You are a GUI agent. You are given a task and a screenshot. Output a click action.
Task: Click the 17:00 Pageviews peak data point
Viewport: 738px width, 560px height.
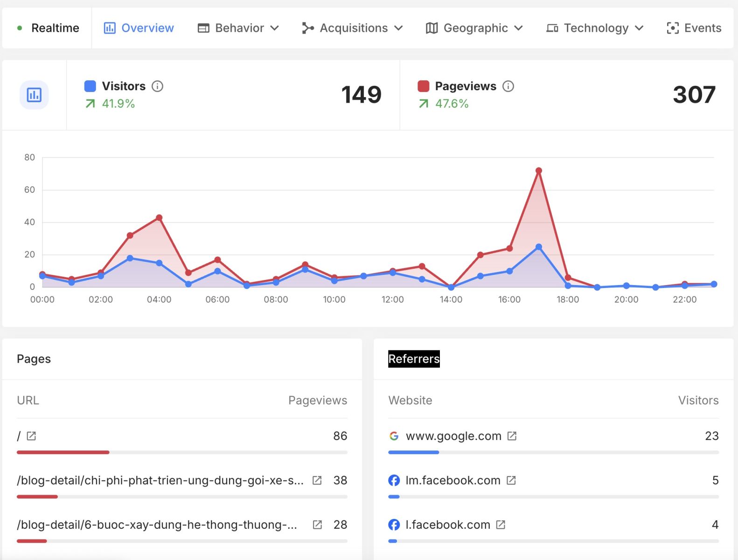pos(538,171)
